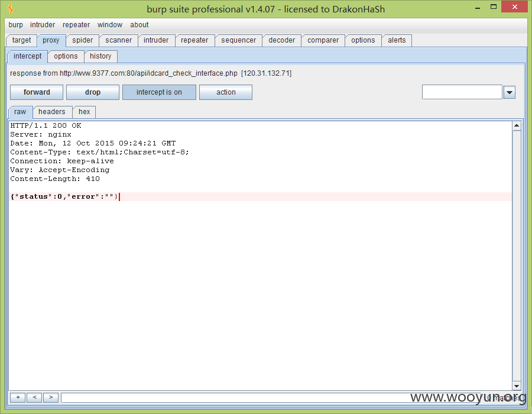The width and height of the screenshot is (532, 414).
Task: Open the scanner tab
Action: 118,40
